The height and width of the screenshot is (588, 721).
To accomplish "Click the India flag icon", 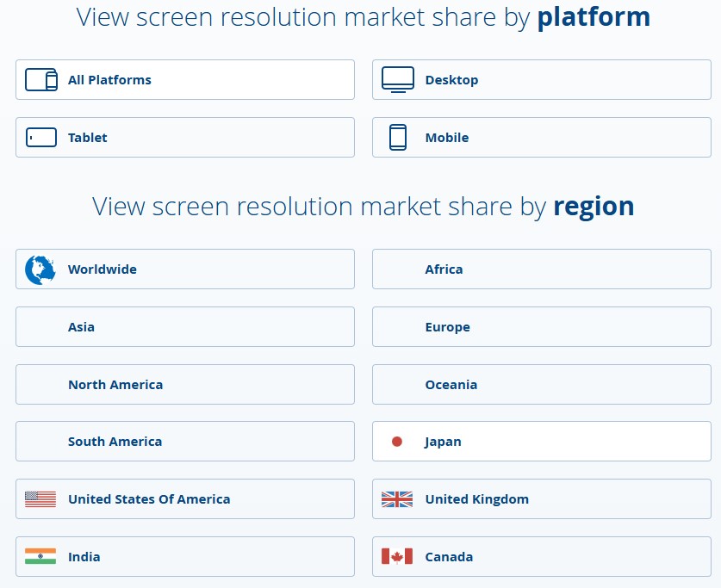I will 40,556.
